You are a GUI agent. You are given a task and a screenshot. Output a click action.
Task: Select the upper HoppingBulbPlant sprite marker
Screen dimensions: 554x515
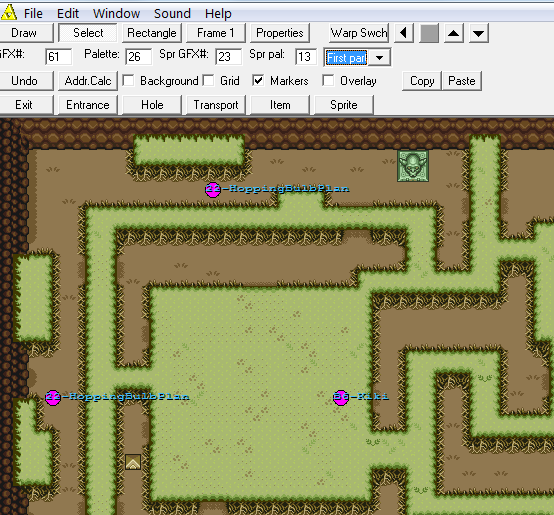pos(213,190)
